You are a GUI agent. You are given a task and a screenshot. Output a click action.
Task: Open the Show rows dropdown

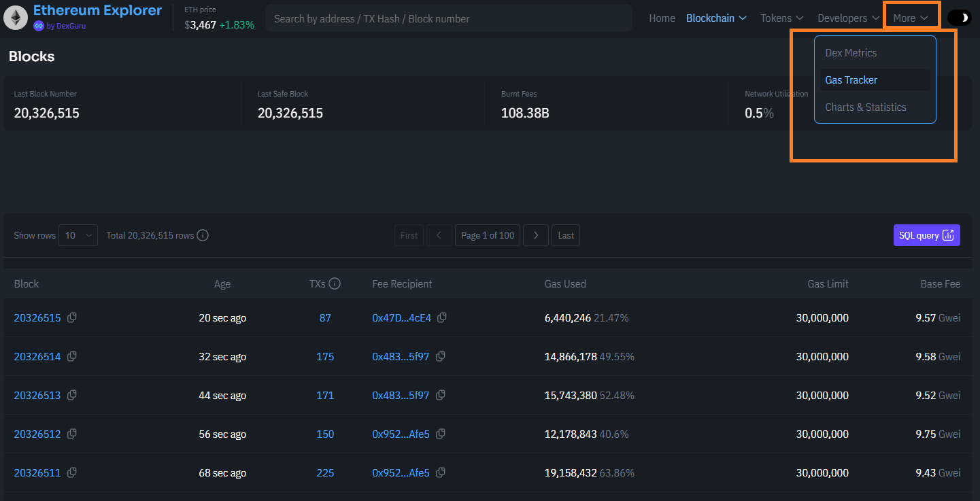coord(78,235)
